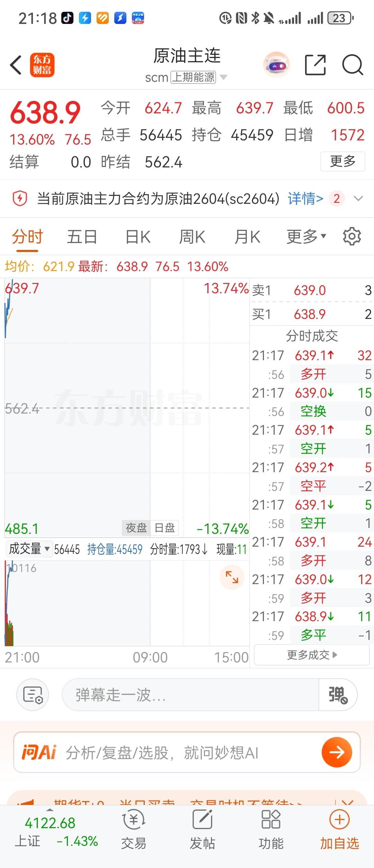Switch chart to night session (夜盘)
The image size is (374, 868).
[x=136, y=528]
